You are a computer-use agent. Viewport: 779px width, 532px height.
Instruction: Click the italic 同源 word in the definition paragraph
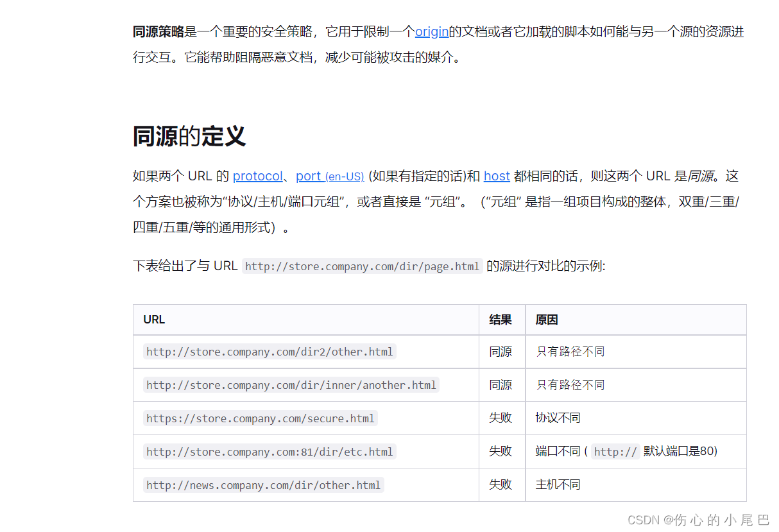point(701,176)
